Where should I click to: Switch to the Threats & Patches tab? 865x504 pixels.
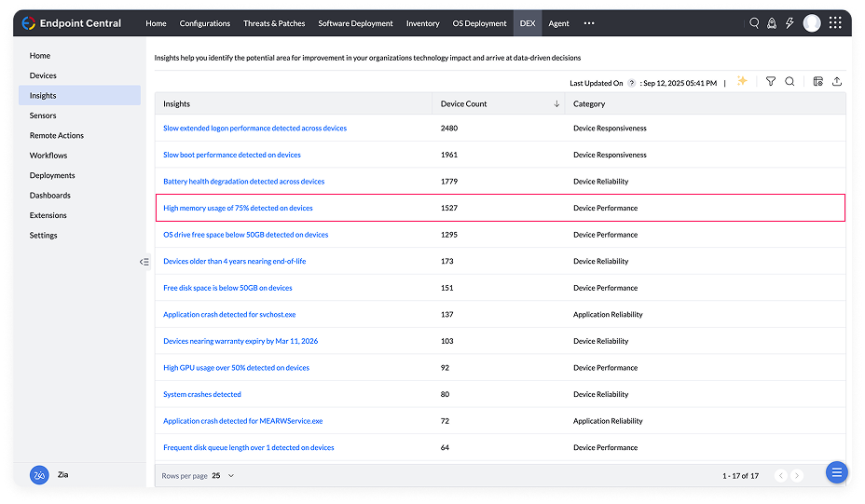(x=274, y=23)
